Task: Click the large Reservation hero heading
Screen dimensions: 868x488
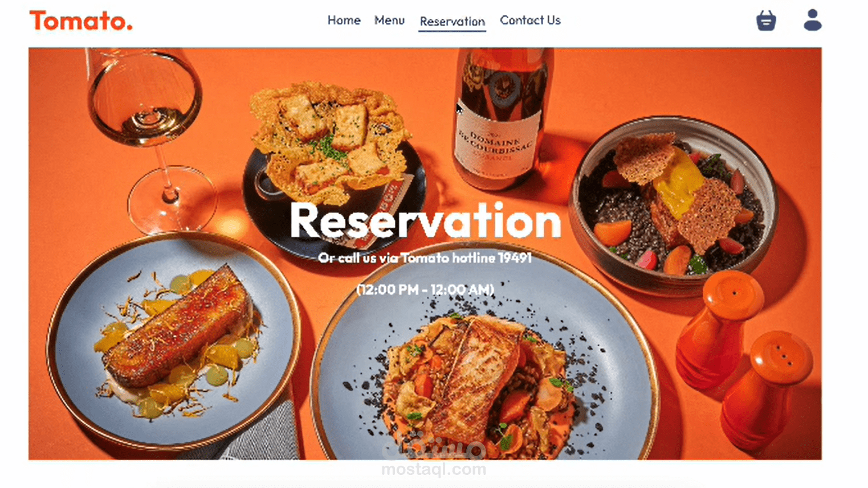Action: 425,220
